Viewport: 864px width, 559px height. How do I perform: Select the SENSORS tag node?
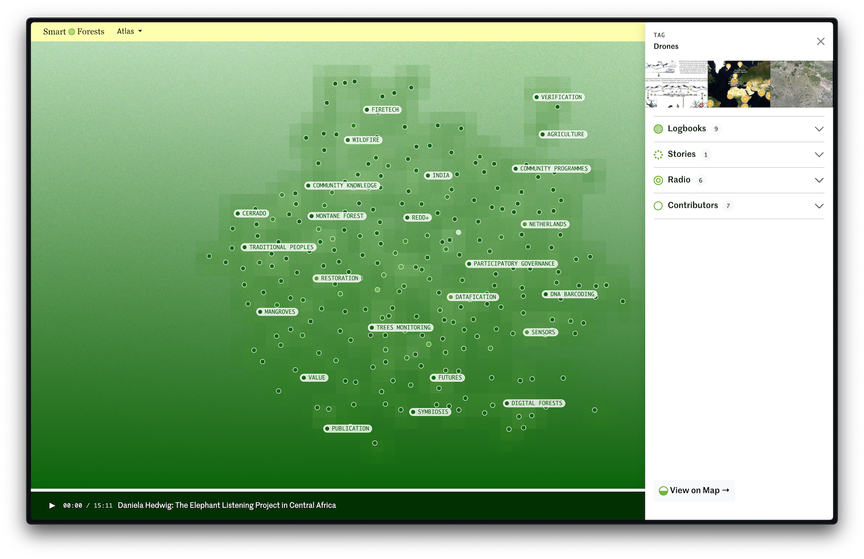(541, 332)
